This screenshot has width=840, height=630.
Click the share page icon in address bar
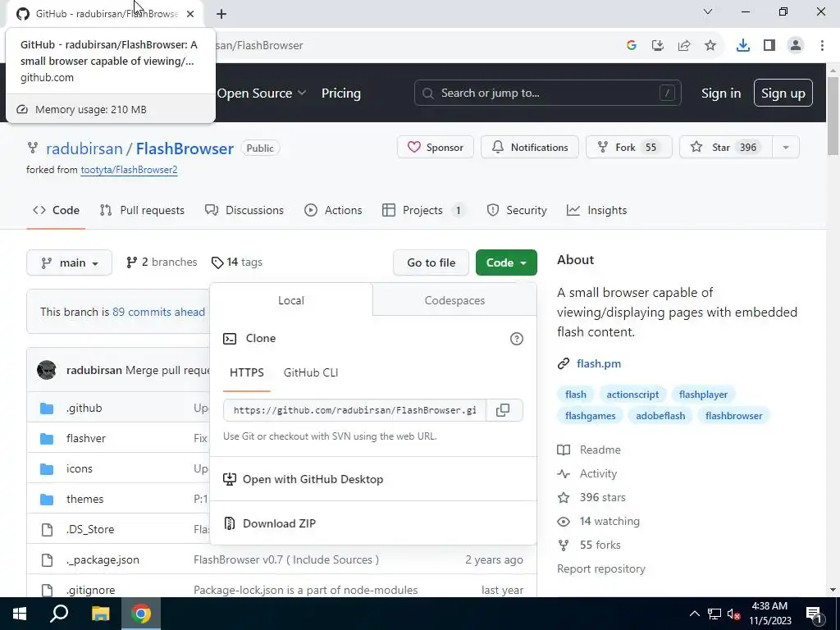684,46
